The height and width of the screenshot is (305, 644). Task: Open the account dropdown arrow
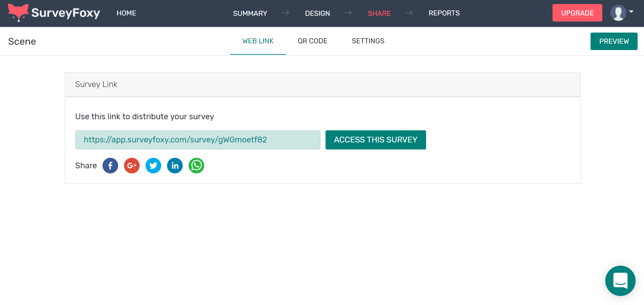pyautogui.click(x=632, y=12)
